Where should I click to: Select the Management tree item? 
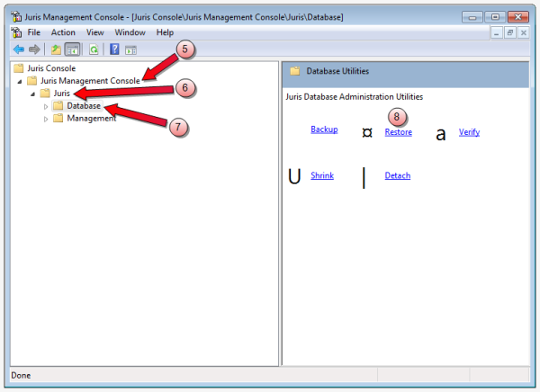pyautogui.click(x=91, y=119)
